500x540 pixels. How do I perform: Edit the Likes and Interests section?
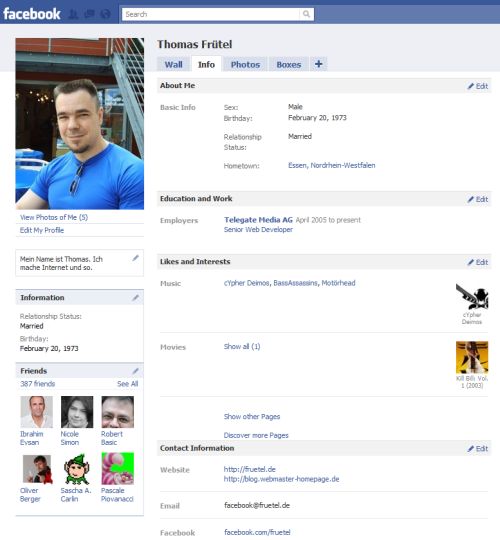[478, 262]
